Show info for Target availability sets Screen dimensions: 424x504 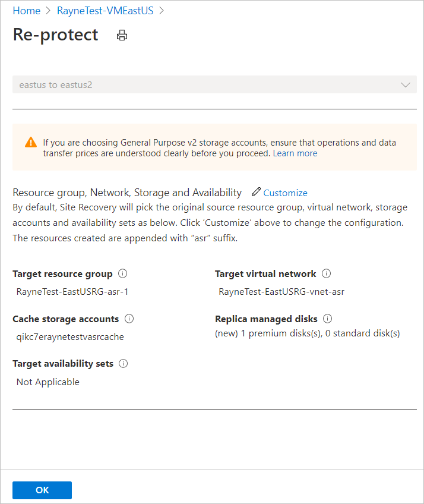124,364
